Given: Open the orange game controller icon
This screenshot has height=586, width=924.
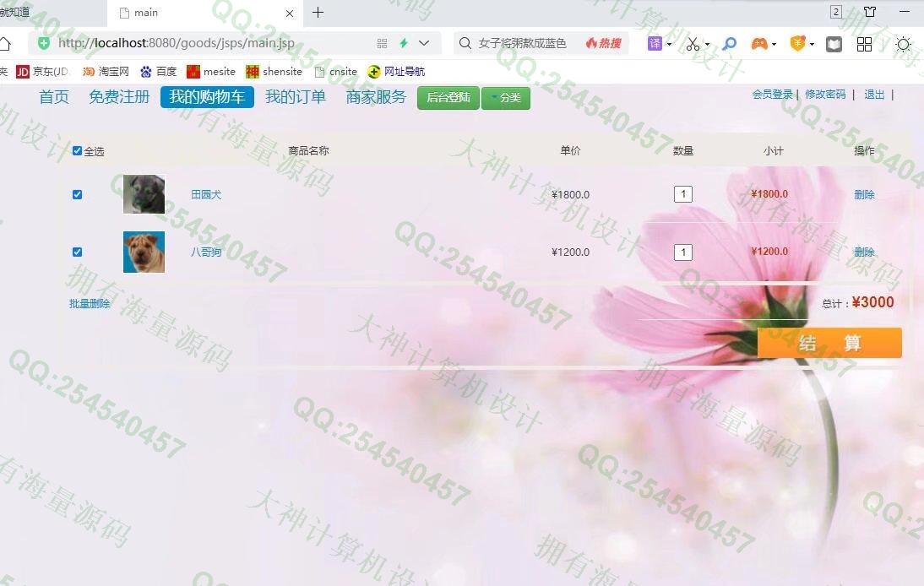Looking at the screenshot, I should click(x=759, y=44).
